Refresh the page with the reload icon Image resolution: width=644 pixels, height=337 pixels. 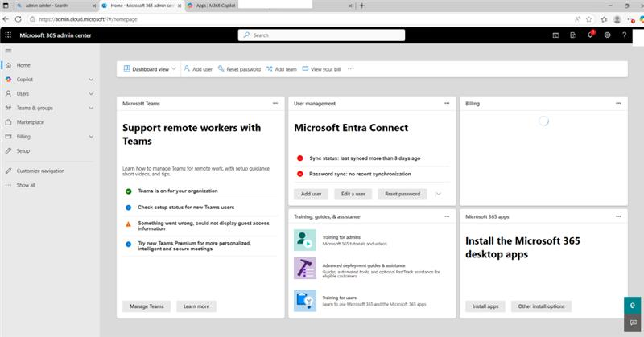(18, 19)
